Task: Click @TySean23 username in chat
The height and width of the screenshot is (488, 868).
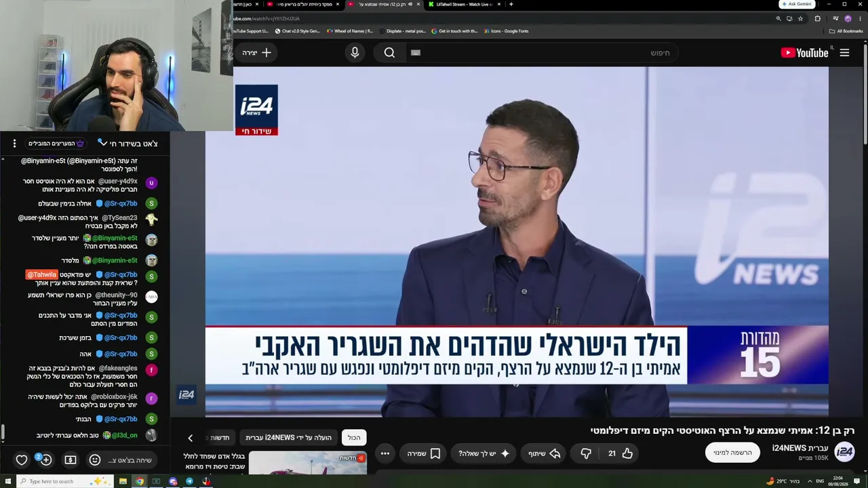Action: [x=119, y=218]
